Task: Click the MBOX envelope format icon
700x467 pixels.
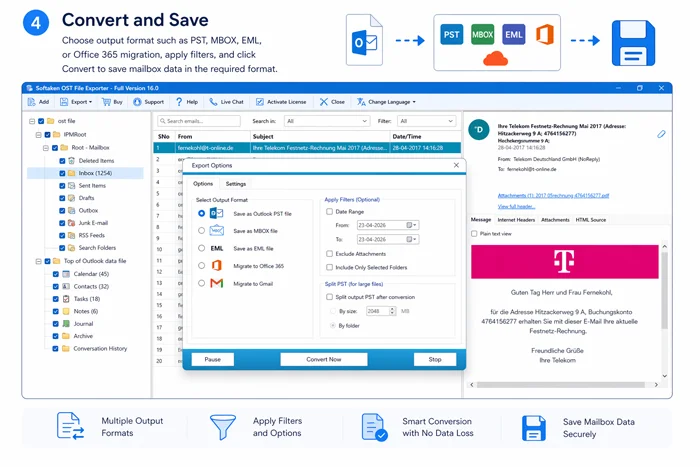Action: point(217,230)
